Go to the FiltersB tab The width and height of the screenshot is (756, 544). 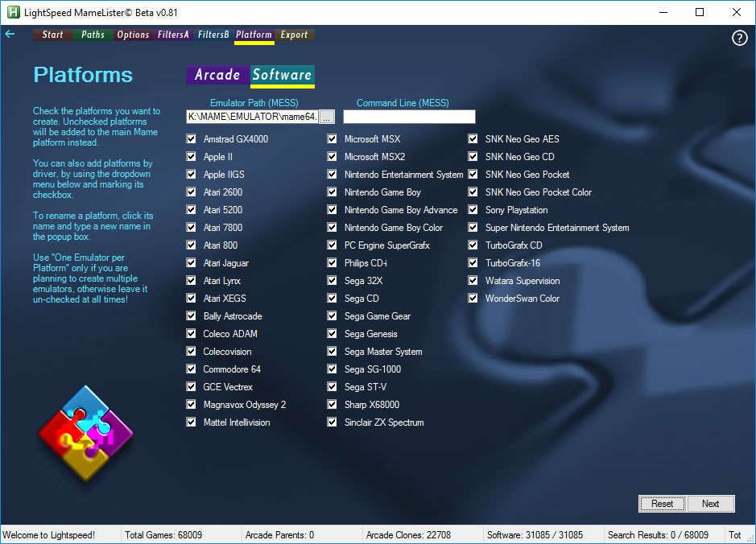(213, 35)
